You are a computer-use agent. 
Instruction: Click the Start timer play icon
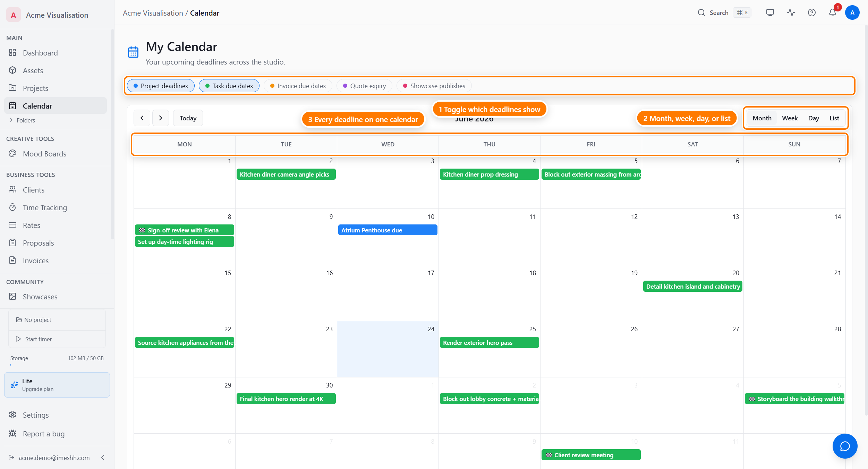tap(18, 339)
